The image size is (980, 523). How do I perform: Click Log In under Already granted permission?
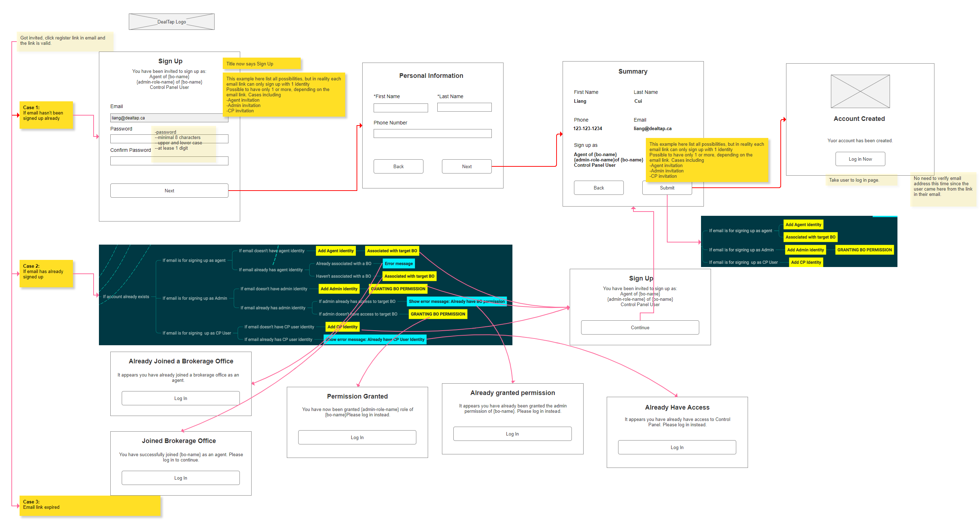click(512, 434)
